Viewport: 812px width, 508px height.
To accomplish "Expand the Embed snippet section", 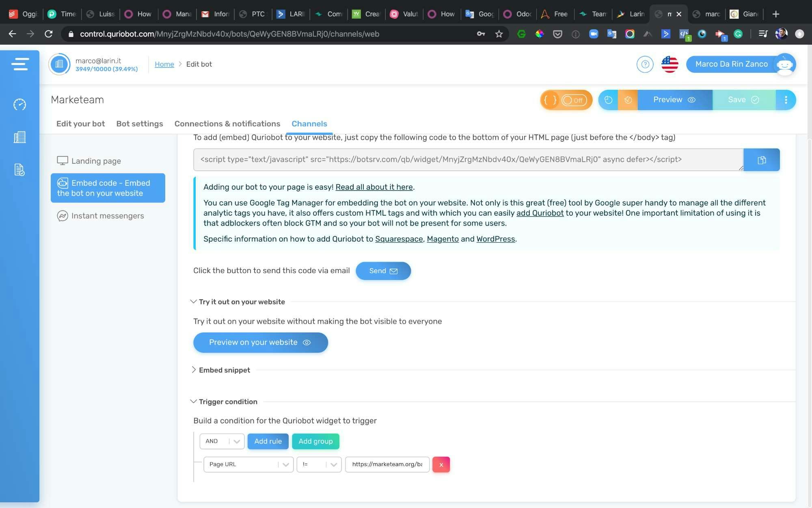I will pyautogui.click(x=194, y=370).
